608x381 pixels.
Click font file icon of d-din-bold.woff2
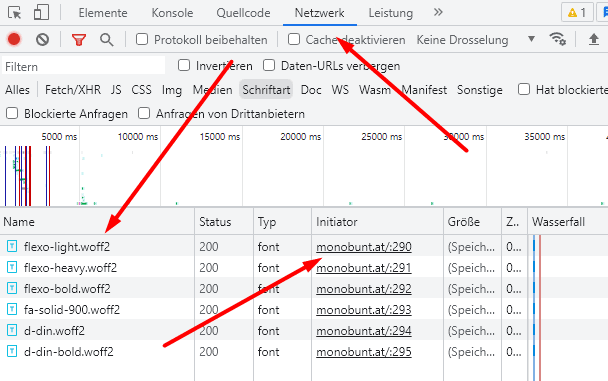click(12, 351)
